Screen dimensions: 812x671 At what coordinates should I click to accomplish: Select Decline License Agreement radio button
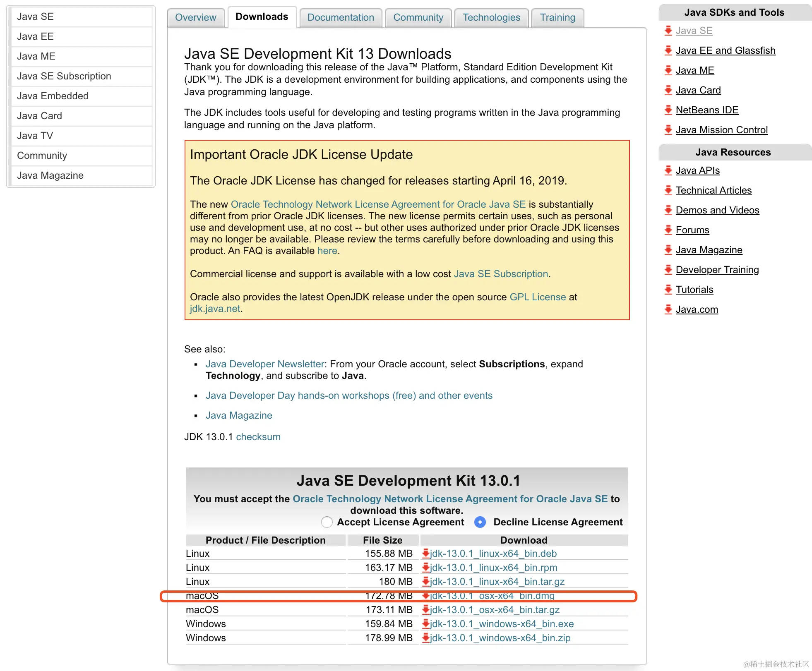(480, 522)
